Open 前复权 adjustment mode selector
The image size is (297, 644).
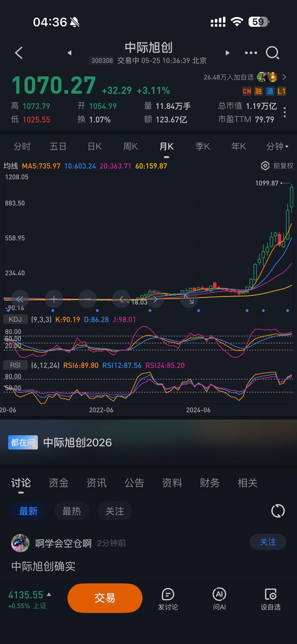(283, 166)
